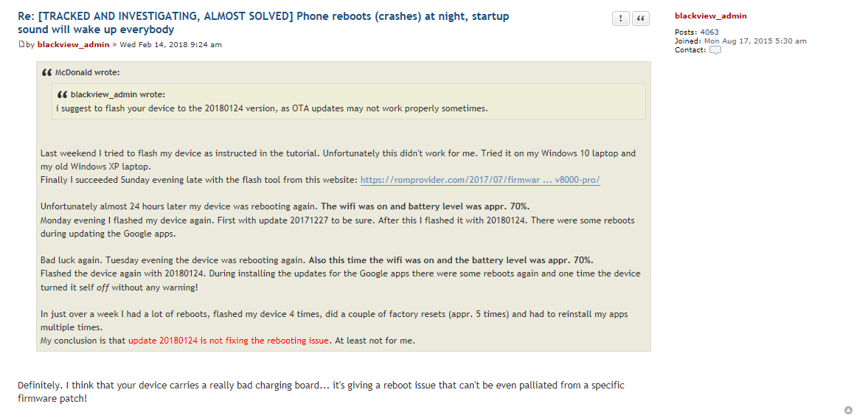Open the romprovider.com firmware link

480,180
